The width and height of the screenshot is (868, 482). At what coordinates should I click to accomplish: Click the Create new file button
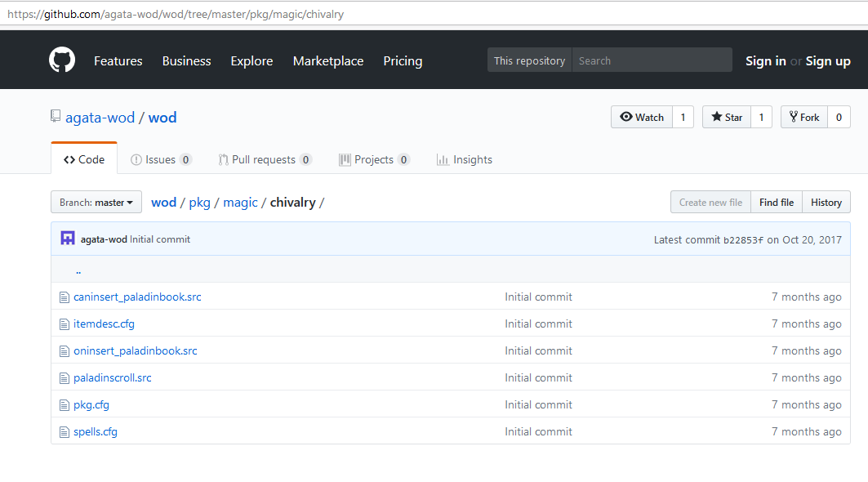coord(710,203)
